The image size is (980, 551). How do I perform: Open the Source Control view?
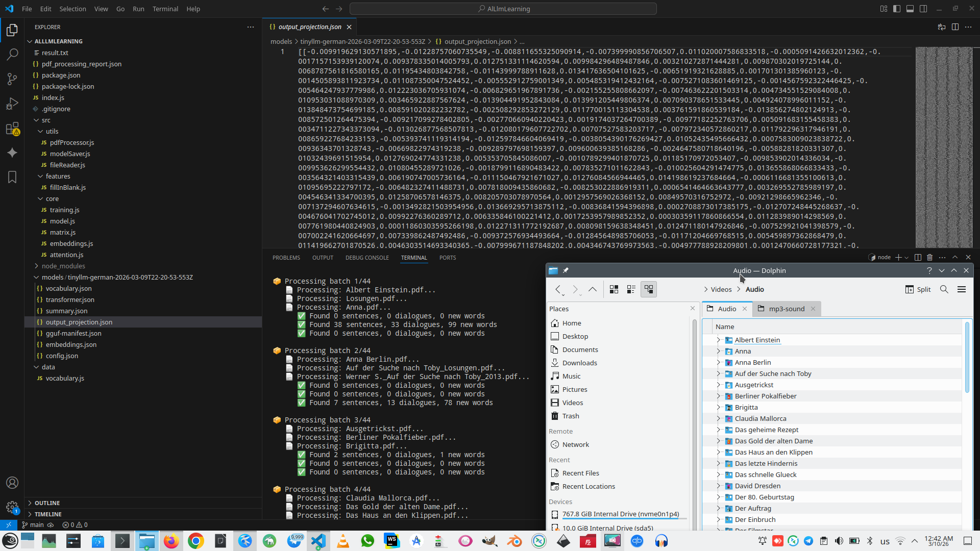click(12, 79)
